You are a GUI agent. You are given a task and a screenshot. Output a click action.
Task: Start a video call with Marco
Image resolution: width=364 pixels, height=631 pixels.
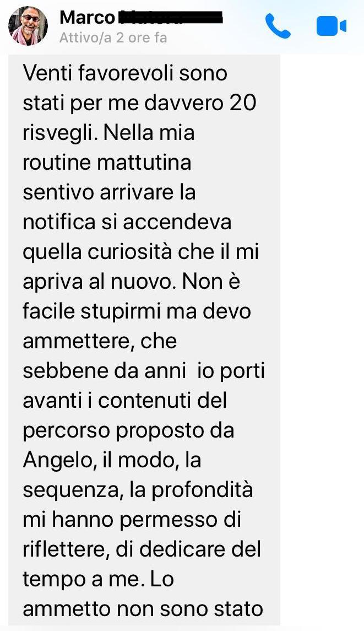332,26
